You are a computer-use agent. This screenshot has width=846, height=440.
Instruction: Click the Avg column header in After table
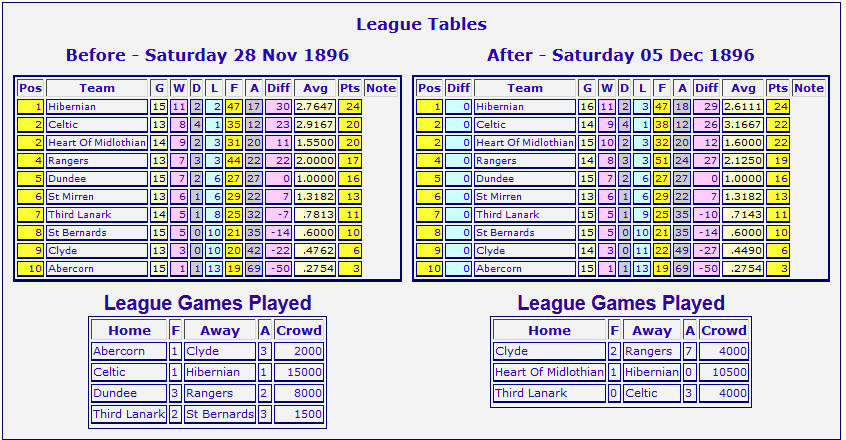pyautogui.click(x=743, y=88)
